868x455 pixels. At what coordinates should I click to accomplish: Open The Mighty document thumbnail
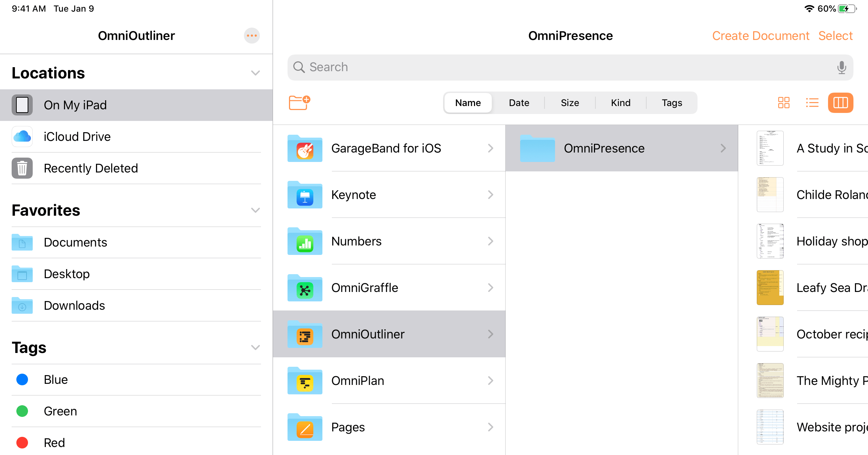click(x=770, y=381)
